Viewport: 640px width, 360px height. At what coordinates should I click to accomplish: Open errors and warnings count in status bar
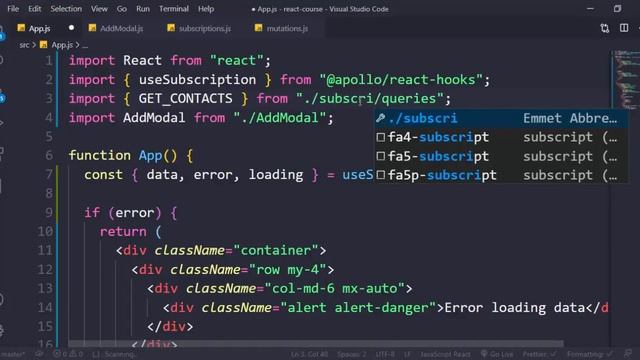(x=68, y=354)
